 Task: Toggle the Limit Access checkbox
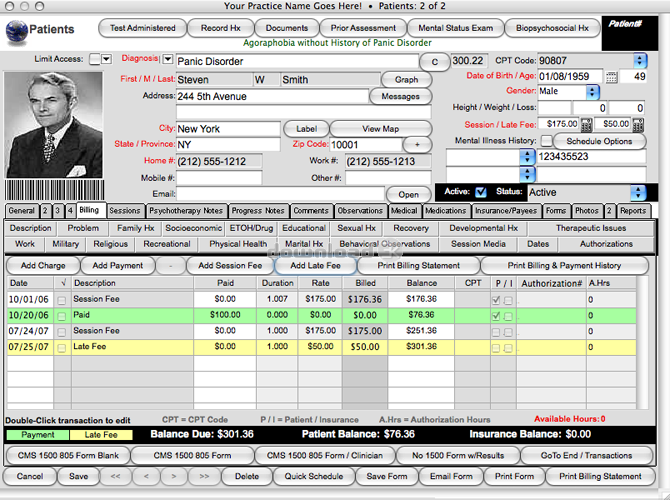tap(94, 59)
